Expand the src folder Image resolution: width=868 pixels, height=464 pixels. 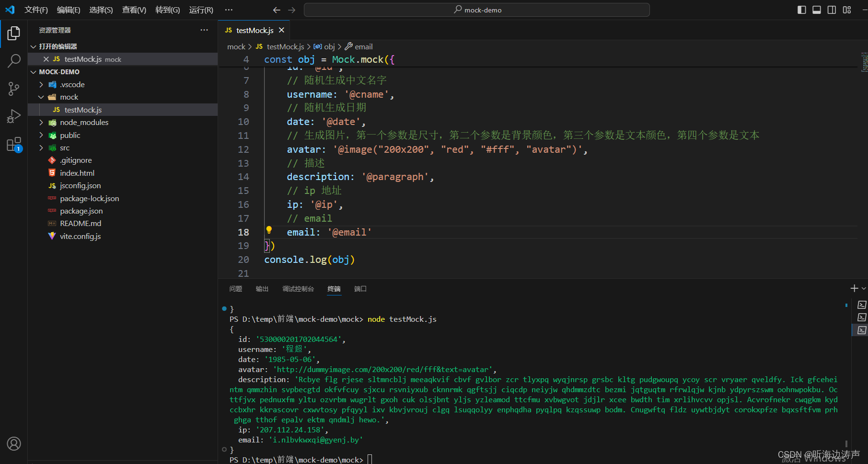tap(41, 147)
